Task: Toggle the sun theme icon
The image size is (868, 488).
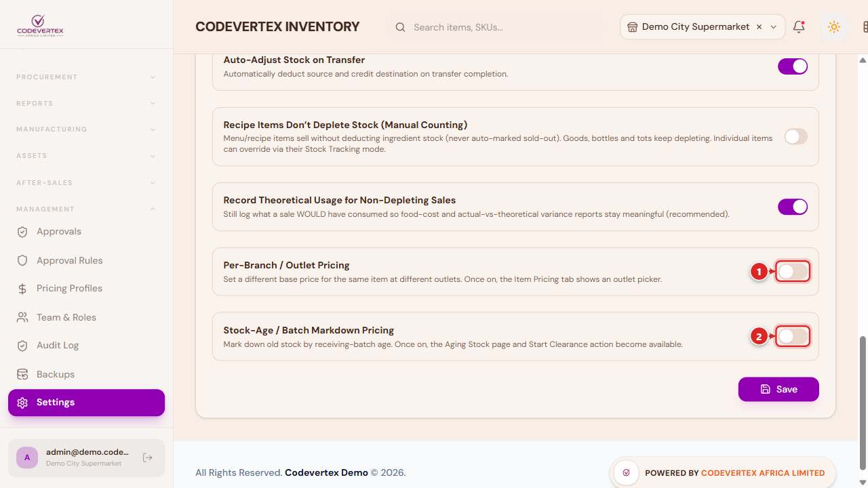Action: tap(834, 27)
